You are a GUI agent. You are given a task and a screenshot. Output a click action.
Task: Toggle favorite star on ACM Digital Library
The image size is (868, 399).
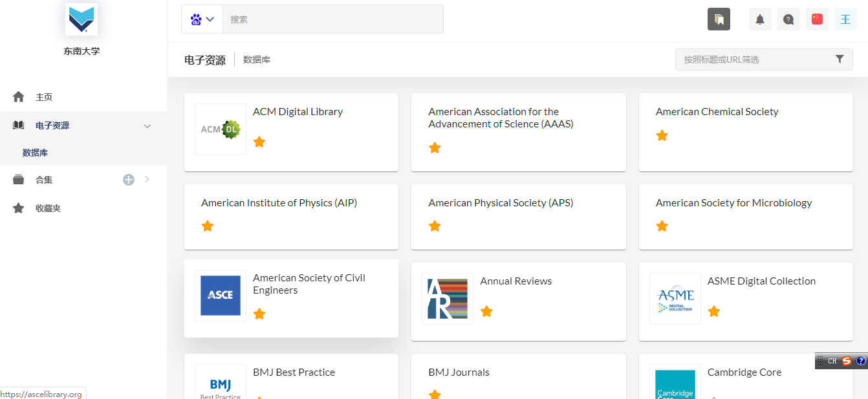(x=259, y=142)
